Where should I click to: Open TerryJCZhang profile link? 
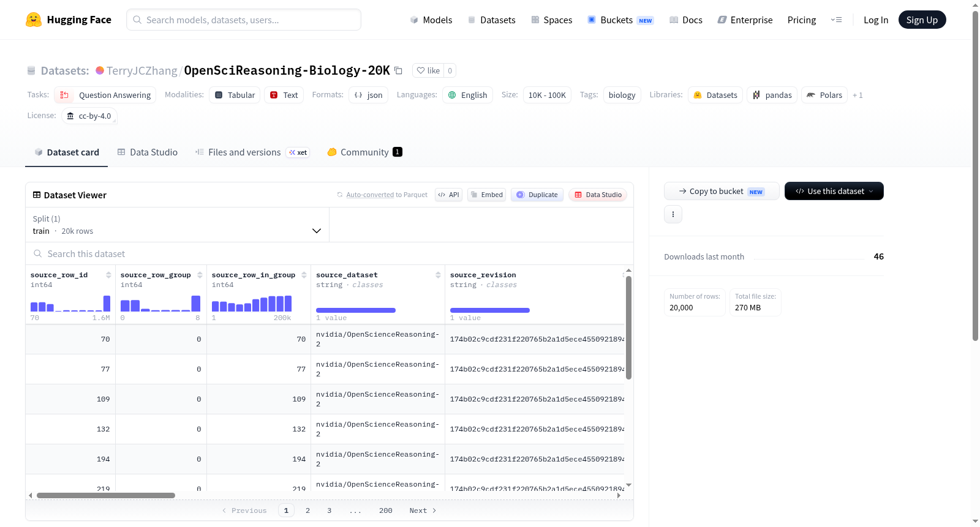tap(142, 70)
